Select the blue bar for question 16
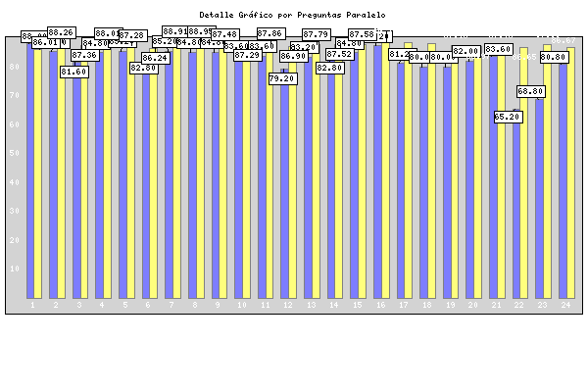588x392 pixels. 377,171
